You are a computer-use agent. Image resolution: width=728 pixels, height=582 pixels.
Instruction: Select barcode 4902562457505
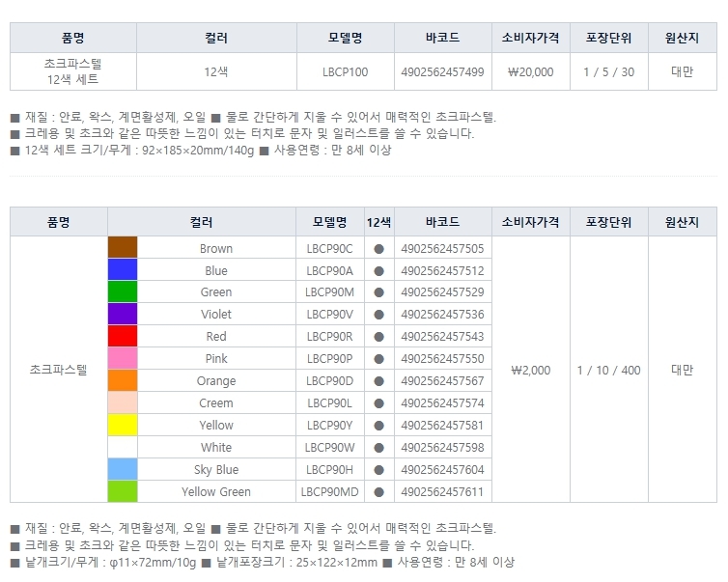pyautogui.click(x=442, y=248)
